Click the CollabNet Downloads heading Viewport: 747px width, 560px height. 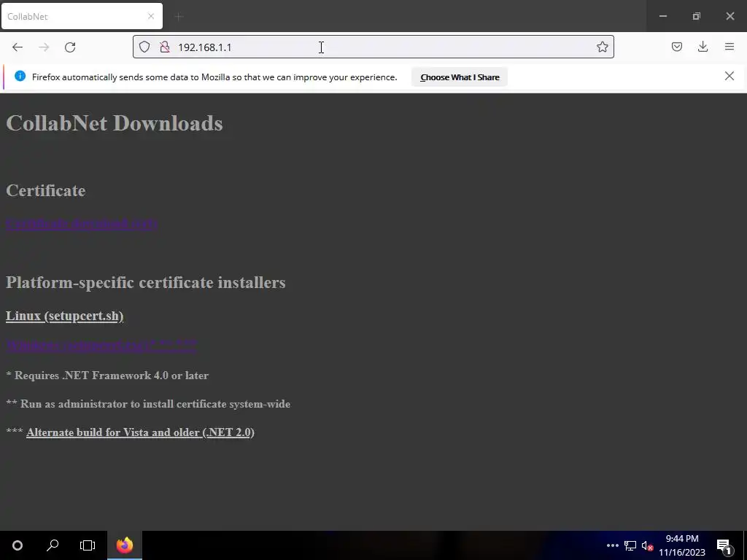point(115,122)
